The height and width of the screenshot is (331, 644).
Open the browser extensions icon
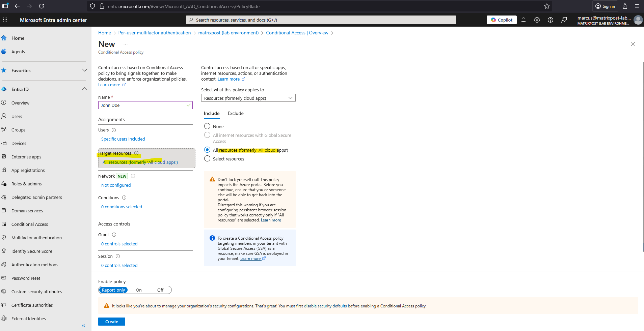[x=625, y=6]
